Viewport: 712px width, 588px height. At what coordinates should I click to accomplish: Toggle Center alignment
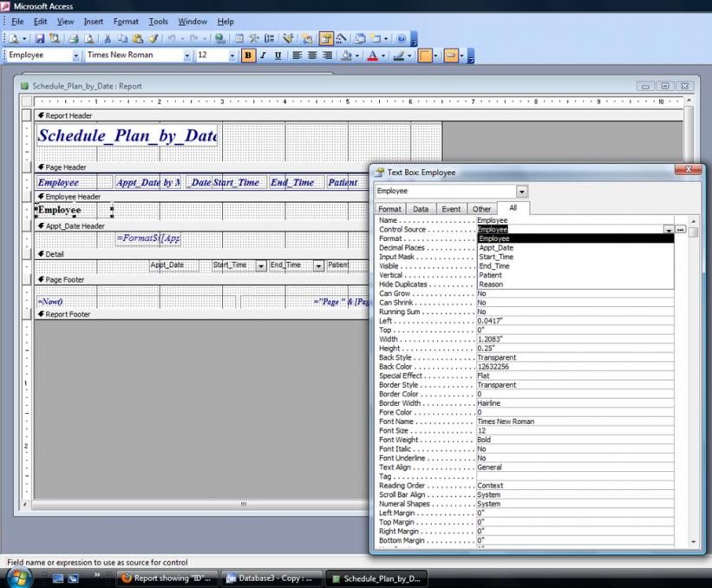click(x=312, y=56)
